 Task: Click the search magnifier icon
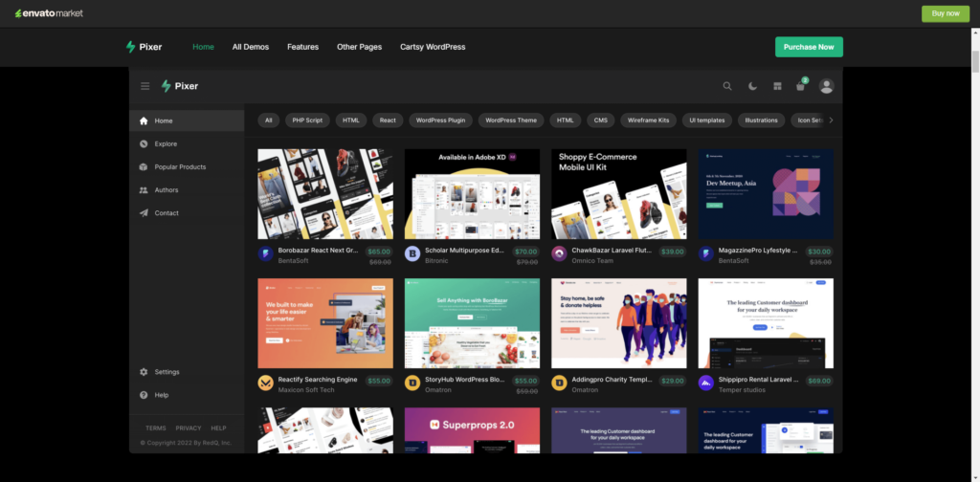727,86
